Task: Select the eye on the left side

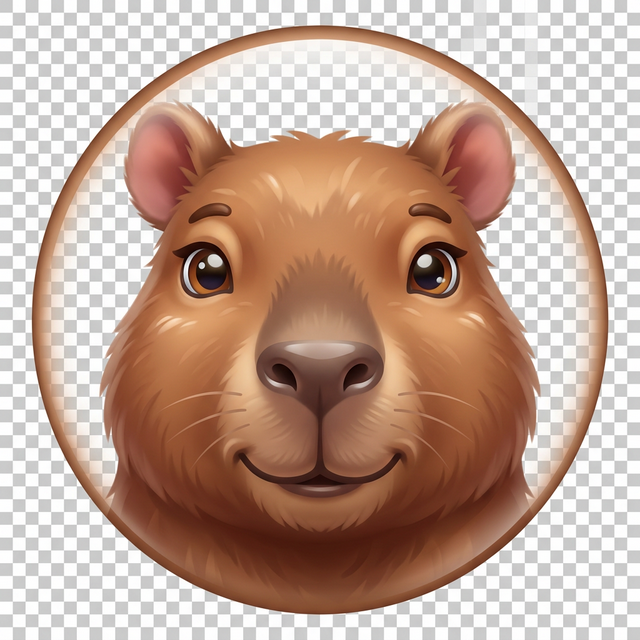Action: pos(206,270)
